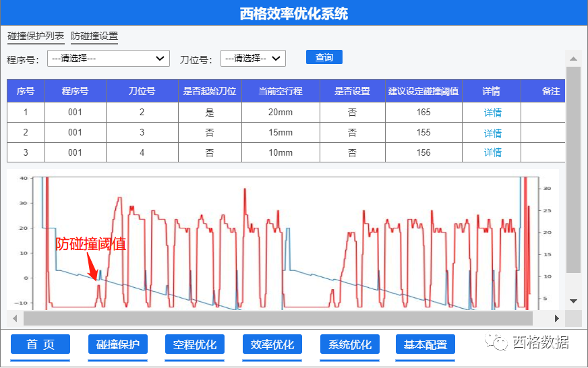Open 详情 link for row 1
The image size is (588, 368).
pyautogui.click(x=492, y=113)
